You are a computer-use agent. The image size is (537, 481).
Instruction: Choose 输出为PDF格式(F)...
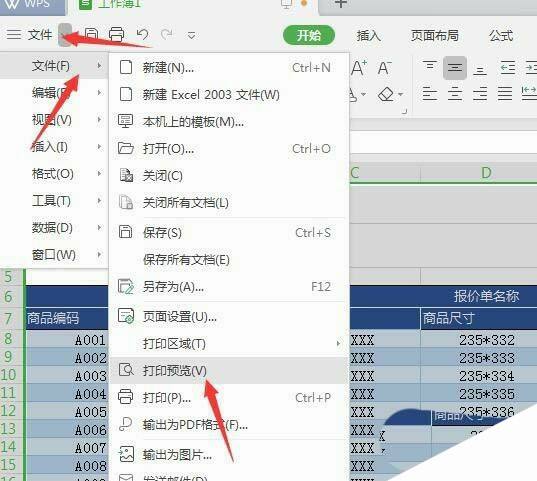(x=229, y=425)
